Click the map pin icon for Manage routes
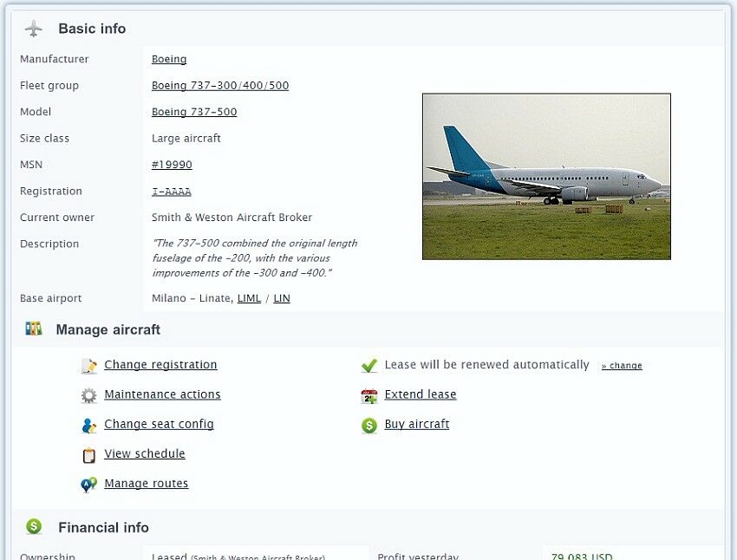The image size is (737, 560). point(88,485)
